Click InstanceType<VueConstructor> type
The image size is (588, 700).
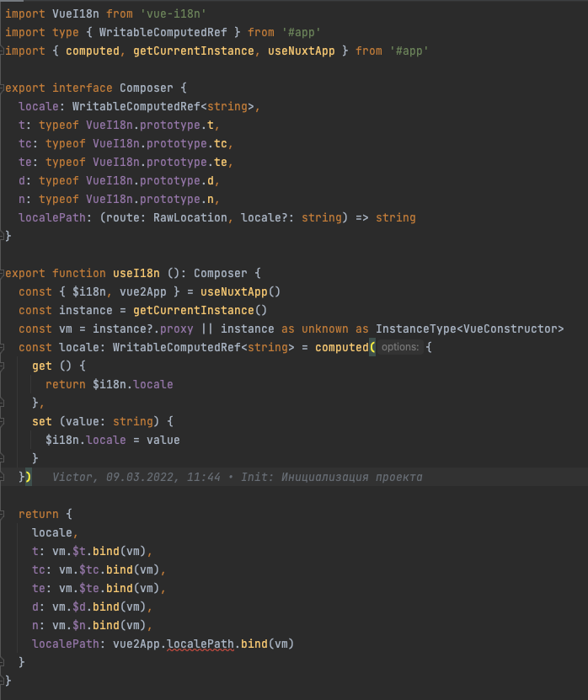tap(470, 329)
